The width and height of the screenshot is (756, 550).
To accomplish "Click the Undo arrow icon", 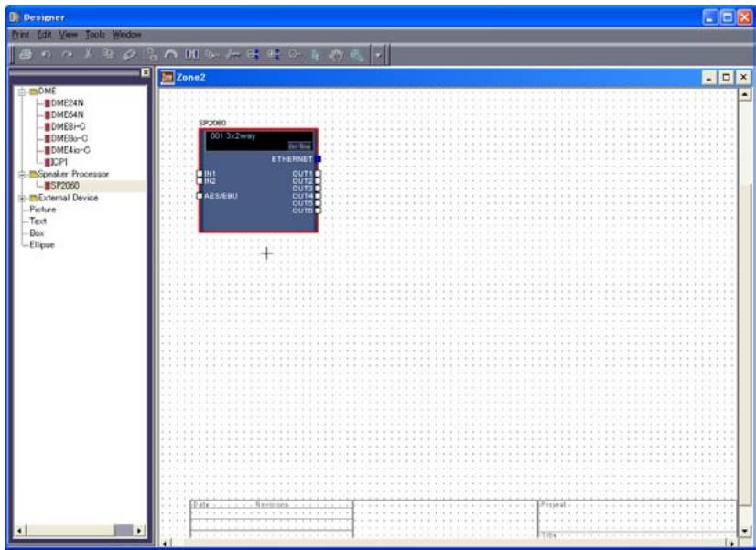I will click(x=47, y=55).
